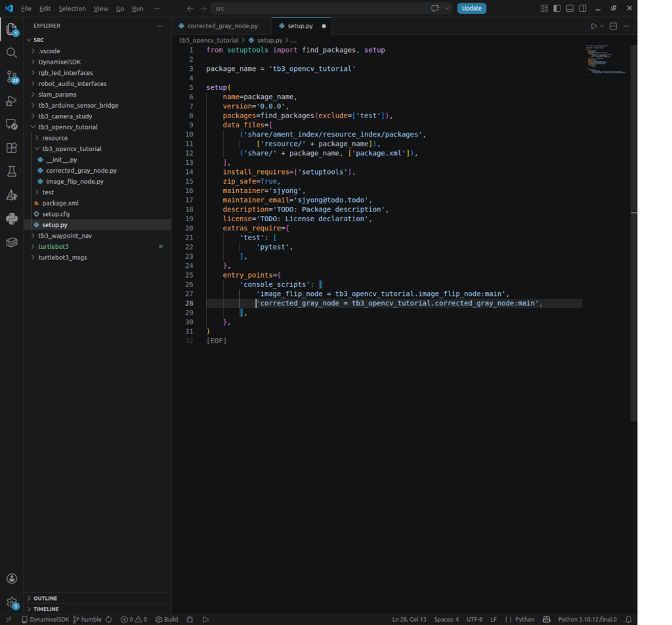Open the CMake view in activity bar

coord(12,195)
